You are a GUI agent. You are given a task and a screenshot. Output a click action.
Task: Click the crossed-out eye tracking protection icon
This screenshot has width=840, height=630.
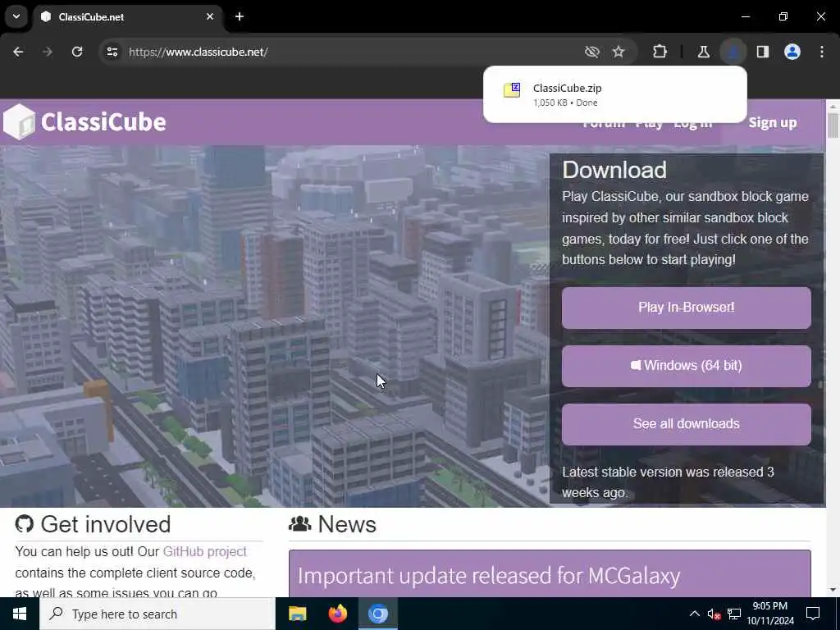click(592, 52)
